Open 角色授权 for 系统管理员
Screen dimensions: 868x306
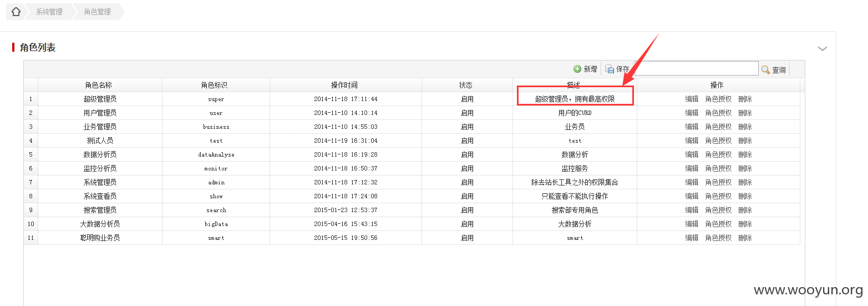[718, 182]
